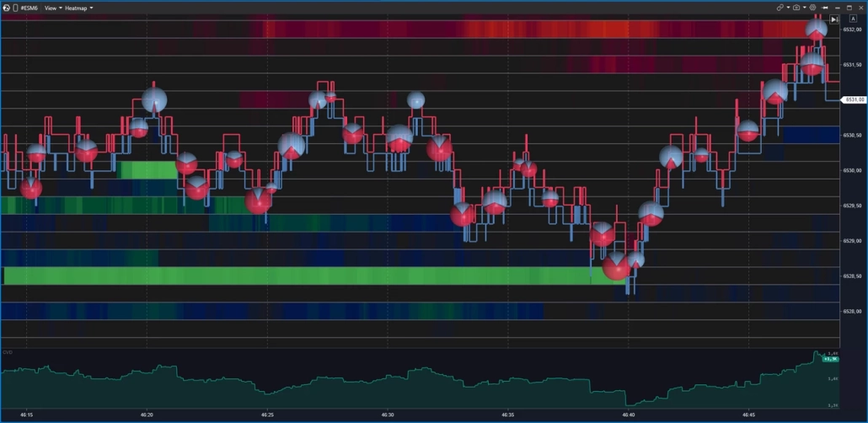
Task: Click the CVD indicator label
Action: (x=7, y=352)
